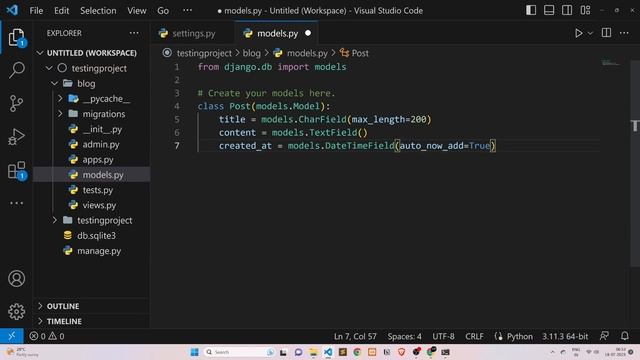Open the Accounts menu icon
The height and width of the screenshot is (360, 640).
pyautogui.click(x=16, y=278)
